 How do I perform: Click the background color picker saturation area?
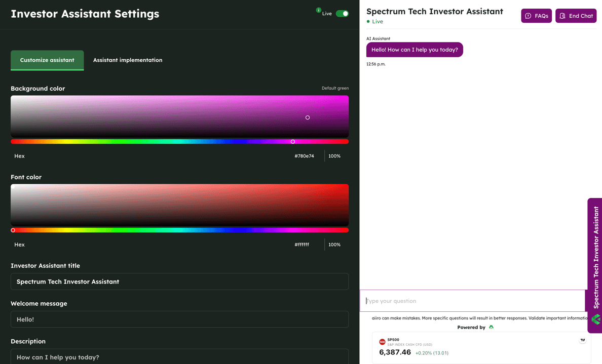point(179,116)
